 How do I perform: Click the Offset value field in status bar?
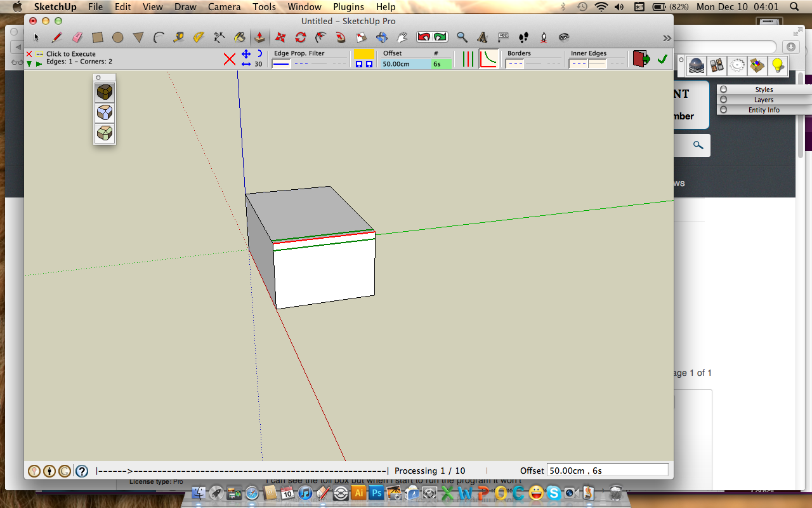pyautogui.click(x=607, y=471)
